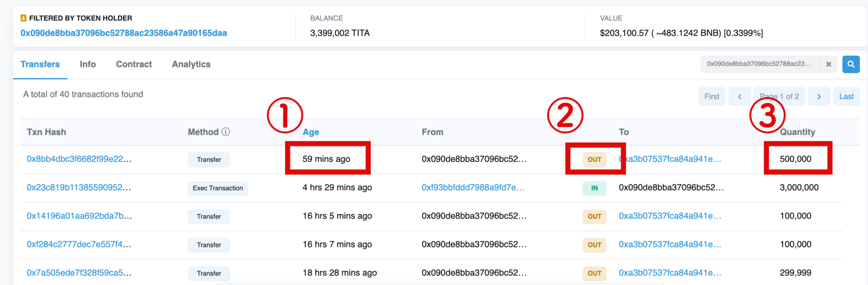Switch to the Info tab
Screen dimensions: 868x285
(88, 64)
